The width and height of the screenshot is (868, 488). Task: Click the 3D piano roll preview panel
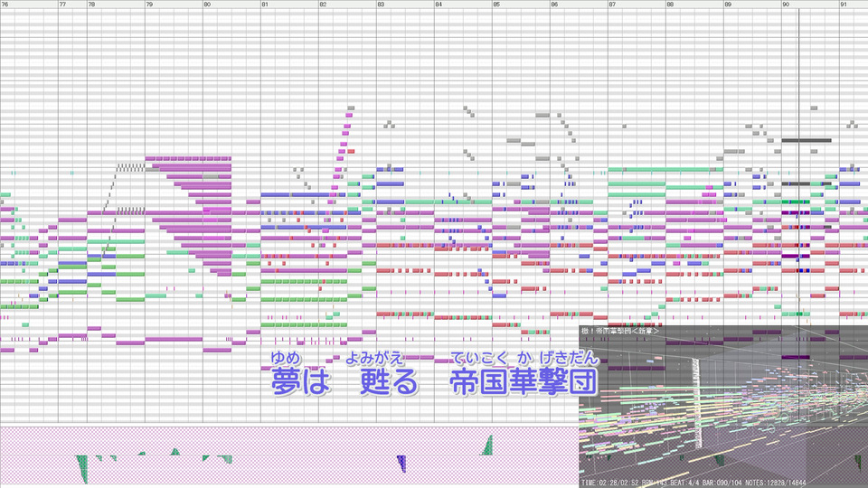click(723, 407)
